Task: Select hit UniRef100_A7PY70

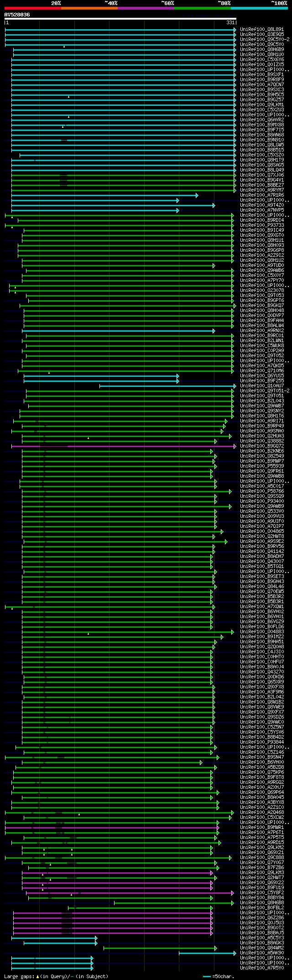Action: [x=262, y=280]
